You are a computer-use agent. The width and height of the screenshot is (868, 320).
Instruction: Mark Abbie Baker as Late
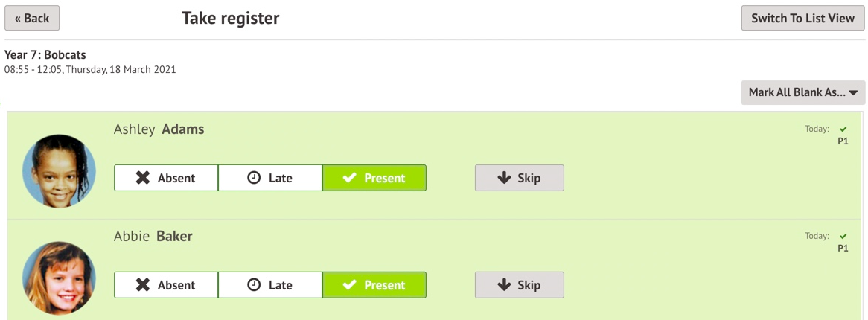click(269, 285)
